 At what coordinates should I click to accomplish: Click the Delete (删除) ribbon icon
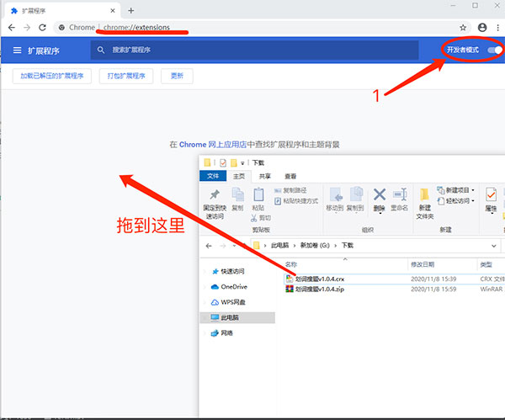coord(380,199)
